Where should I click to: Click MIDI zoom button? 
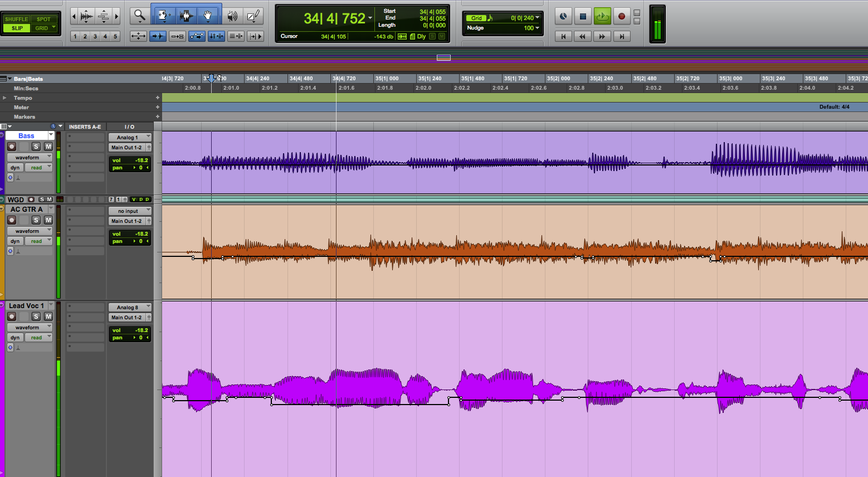(104, 16)
